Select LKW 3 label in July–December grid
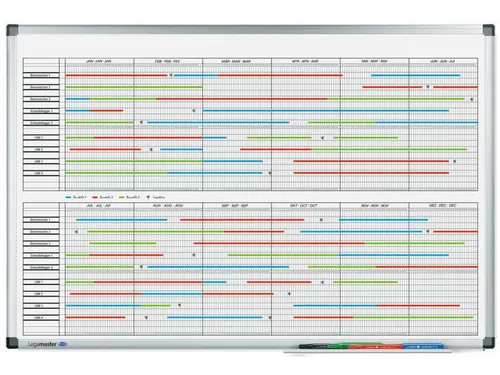The image size is (500, 375). pyautogui.click(x=41, y=306)
